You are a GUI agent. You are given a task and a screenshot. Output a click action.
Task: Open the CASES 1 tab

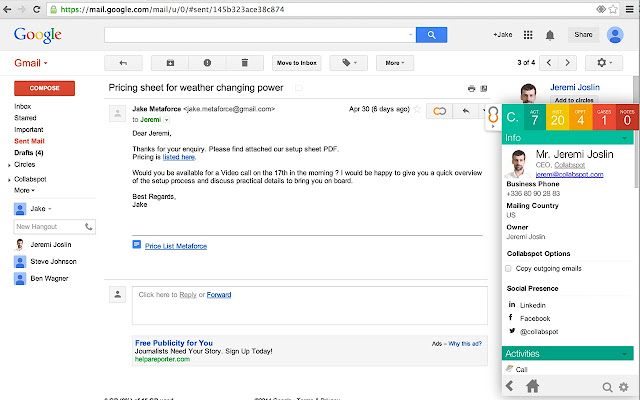tap(604, 117)
